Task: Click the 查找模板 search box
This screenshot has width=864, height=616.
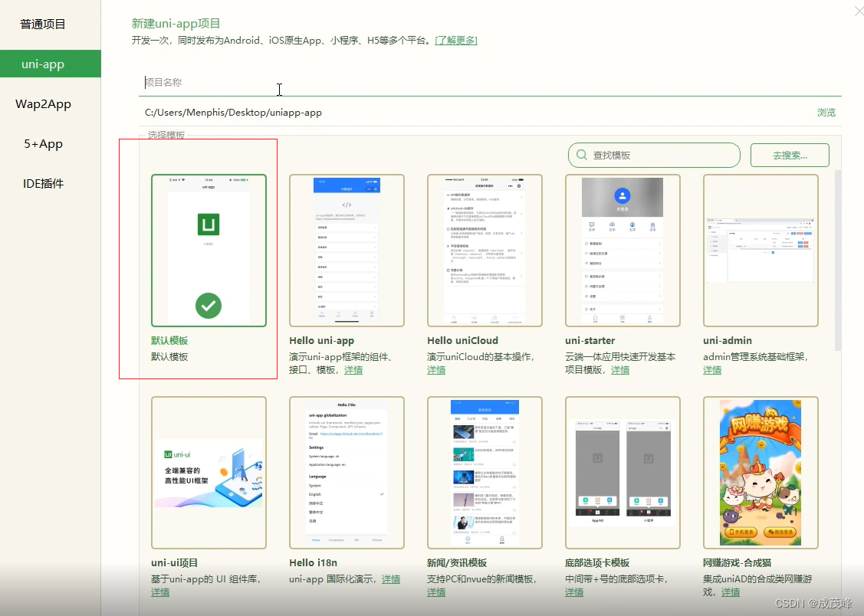Action: coord(654,156)
